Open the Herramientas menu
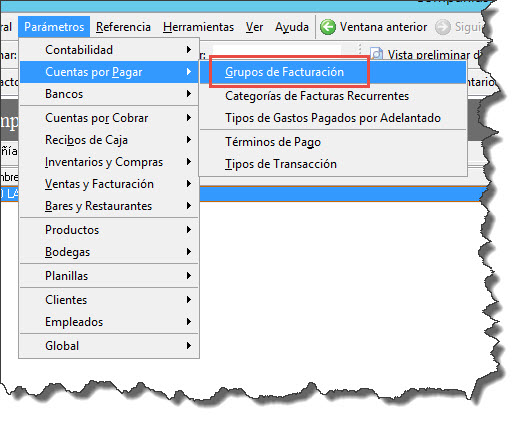Image resolution: width=523 pixels, height=427 pixels. [198, 27]
